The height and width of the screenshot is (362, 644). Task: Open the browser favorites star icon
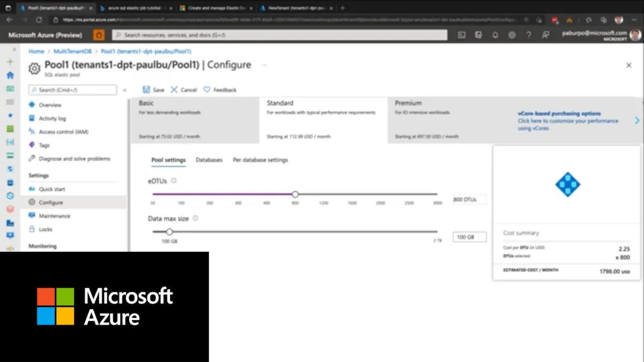click(x=539, y=20)
